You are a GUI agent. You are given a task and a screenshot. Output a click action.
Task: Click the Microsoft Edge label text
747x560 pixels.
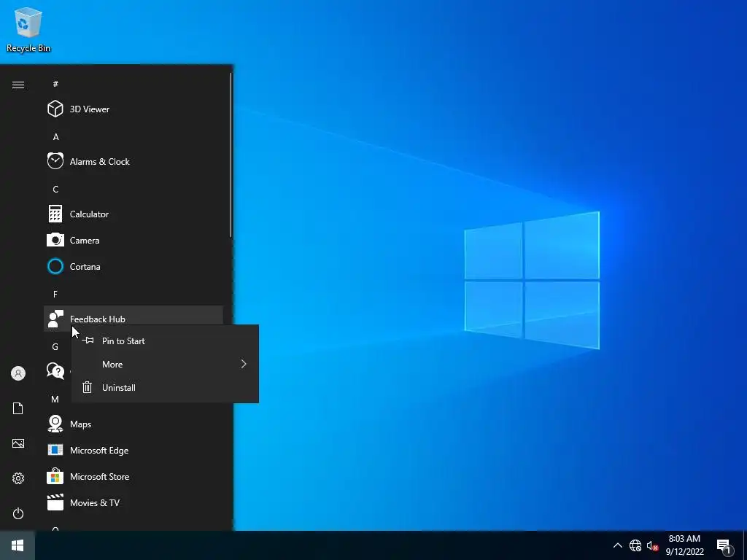(x=99, y=451)
